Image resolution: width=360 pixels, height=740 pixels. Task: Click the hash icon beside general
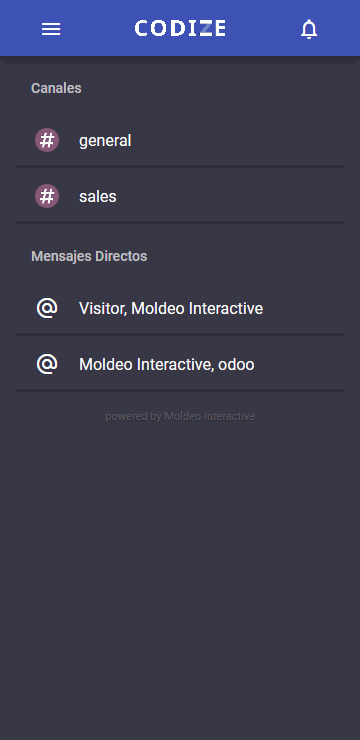pos(47,140)
